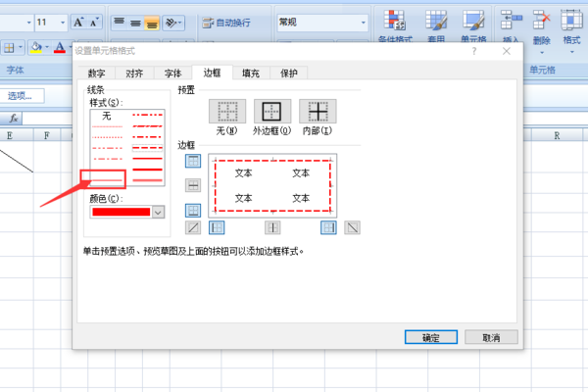
Task: Click the 取消 button
Action: (x=491, y=337)
